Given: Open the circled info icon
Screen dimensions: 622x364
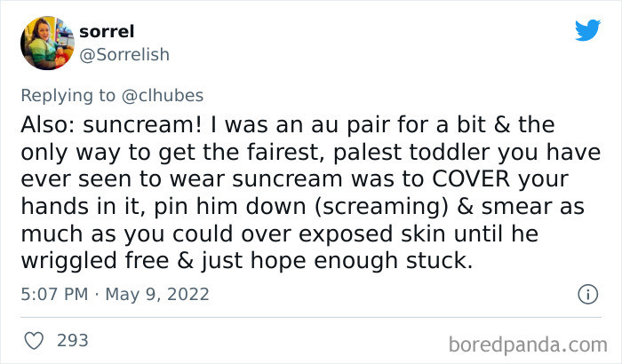Looking at the screenshot, I should 587,294.
